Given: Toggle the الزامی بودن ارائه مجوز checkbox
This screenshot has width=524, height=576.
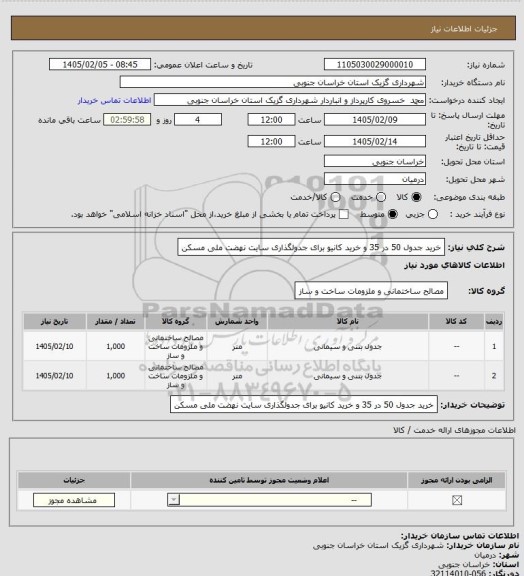Looking at the screenshot, I should [457, 500].
